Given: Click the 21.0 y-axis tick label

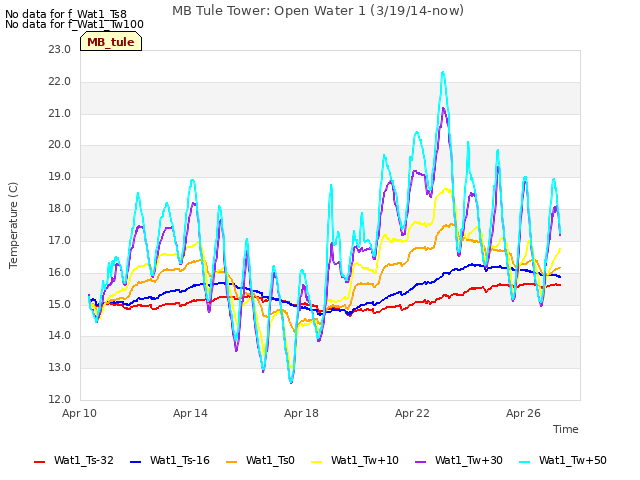Looking at the screenshot, I should (60, 113).
